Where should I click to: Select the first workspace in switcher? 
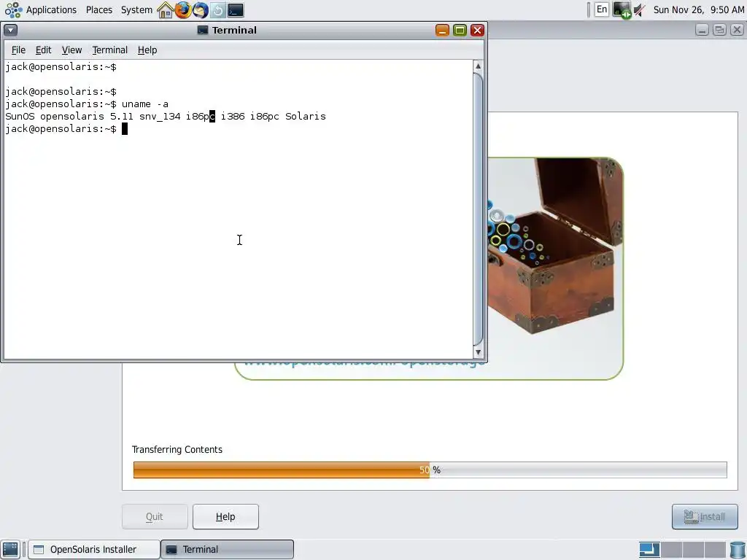[649, 549]
